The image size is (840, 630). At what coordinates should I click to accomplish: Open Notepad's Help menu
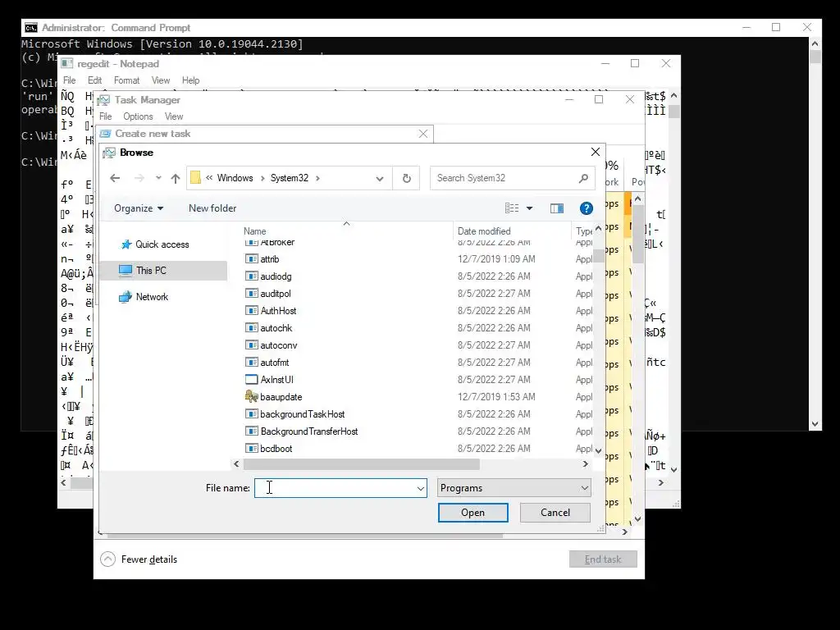(190, 80)
